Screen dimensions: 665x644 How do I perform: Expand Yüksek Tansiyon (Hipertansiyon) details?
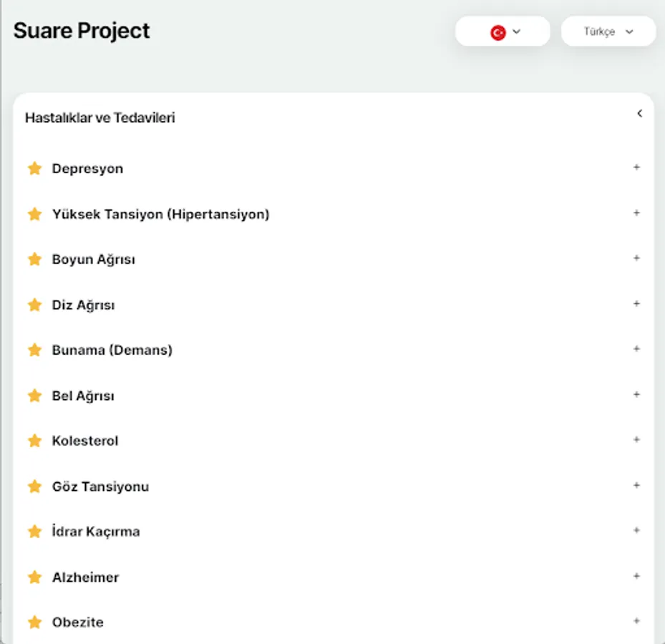[x=636, y=213]
